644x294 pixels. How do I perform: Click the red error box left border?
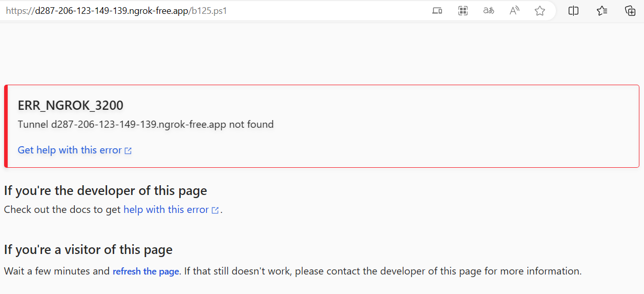[x=6, y=126]
